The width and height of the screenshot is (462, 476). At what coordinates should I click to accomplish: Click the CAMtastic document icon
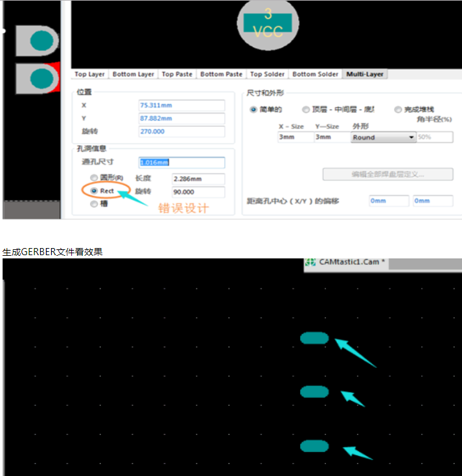311,262
